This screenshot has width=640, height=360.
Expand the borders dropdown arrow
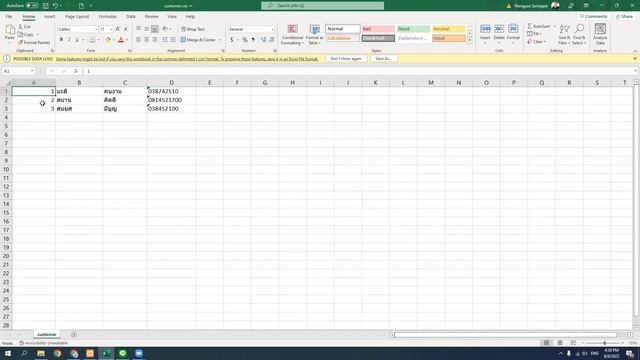click(x=98, y=40)
